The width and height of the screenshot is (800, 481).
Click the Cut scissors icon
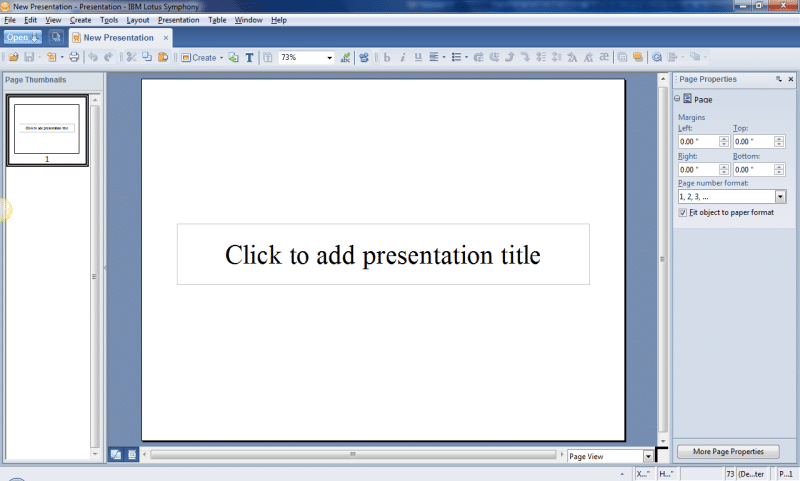pos(130,58)
